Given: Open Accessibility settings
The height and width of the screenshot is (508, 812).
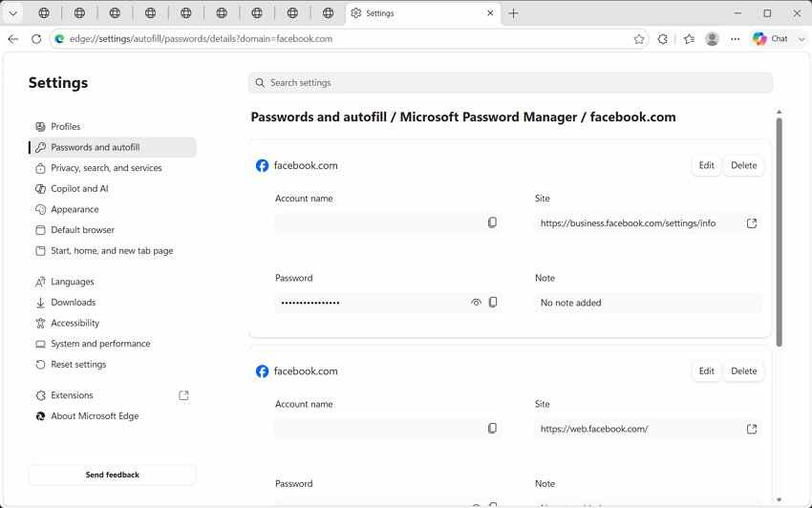Looking at the screenshot, I should (113, 323).
